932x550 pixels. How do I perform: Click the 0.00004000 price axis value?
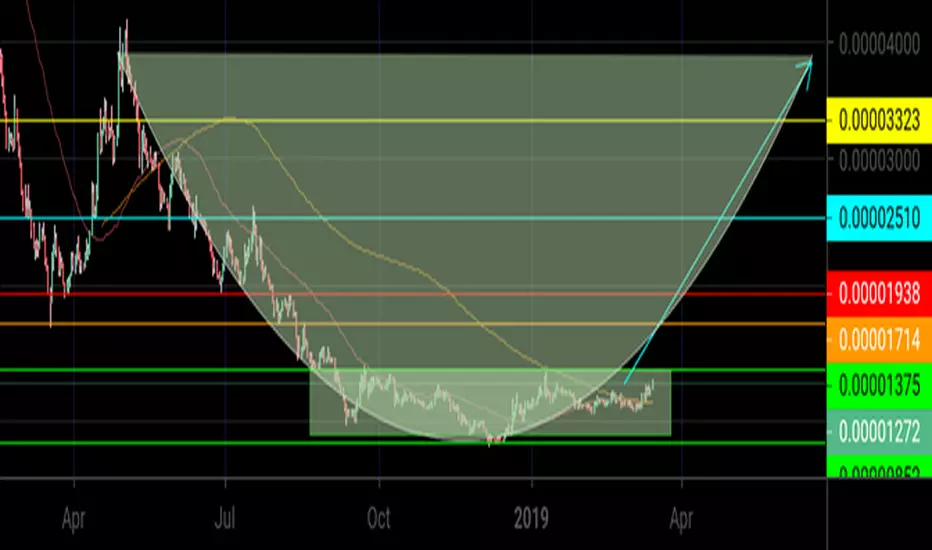[879, 45]
